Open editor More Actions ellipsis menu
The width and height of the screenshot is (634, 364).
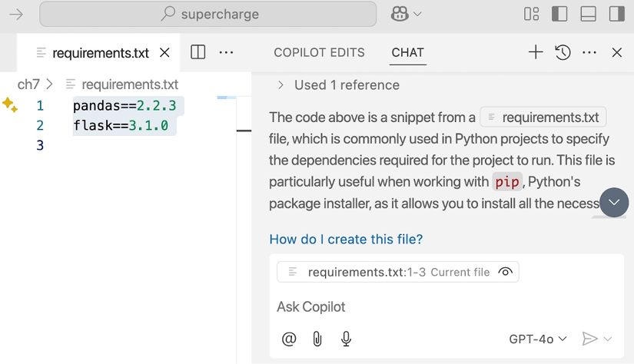[x=226, y=52]
